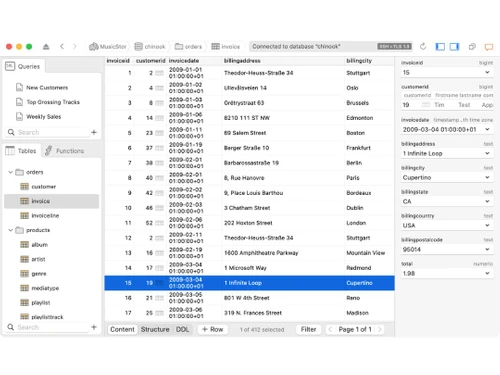Click the orange console icon
Image resolution: width=500 pixels, height=375 pixels.
(x=489, y=47)
